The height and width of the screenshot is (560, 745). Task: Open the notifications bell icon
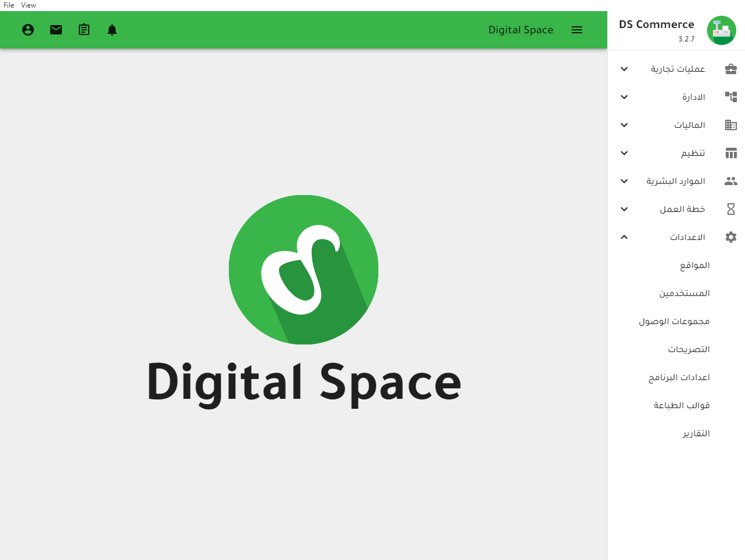click(112, 30)
